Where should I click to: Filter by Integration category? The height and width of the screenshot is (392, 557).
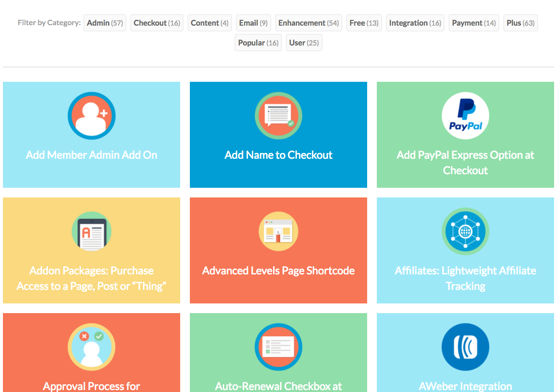pyautogui.click(x=415, y=23)
